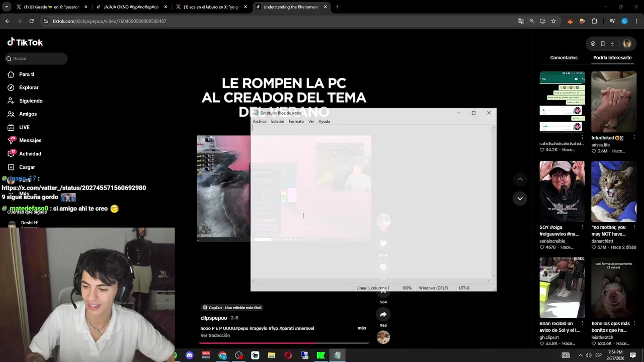
Task: Click the TikTok logo
Action: point(25,42)
